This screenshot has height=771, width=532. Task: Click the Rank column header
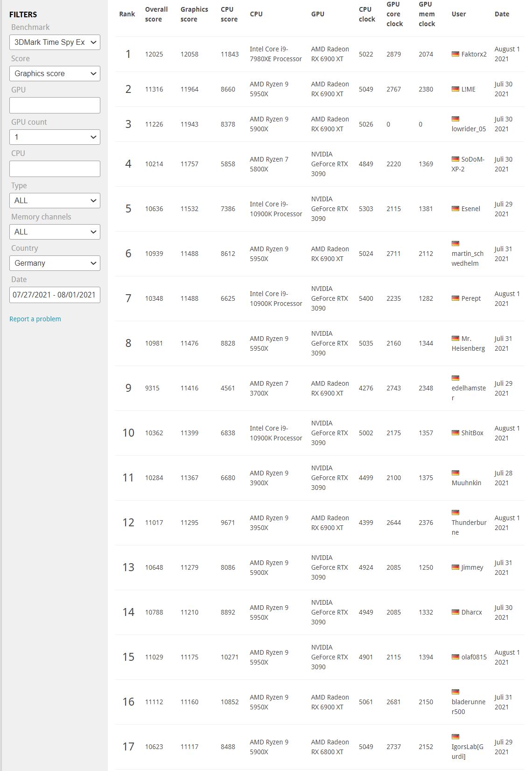tap(127, 14)
